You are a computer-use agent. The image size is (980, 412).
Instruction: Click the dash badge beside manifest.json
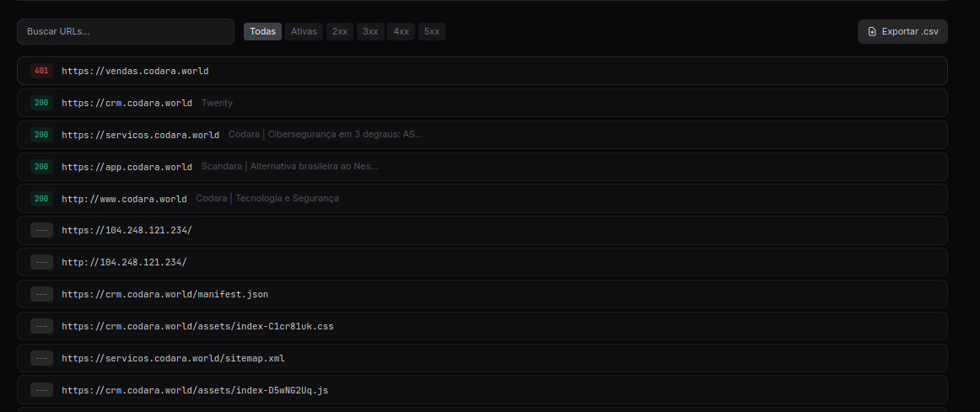pos(41,294)
